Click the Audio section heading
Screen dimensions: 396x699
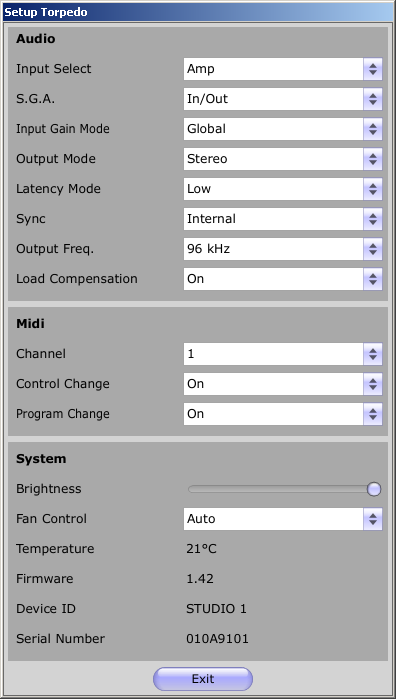click(x=36, y=39)
